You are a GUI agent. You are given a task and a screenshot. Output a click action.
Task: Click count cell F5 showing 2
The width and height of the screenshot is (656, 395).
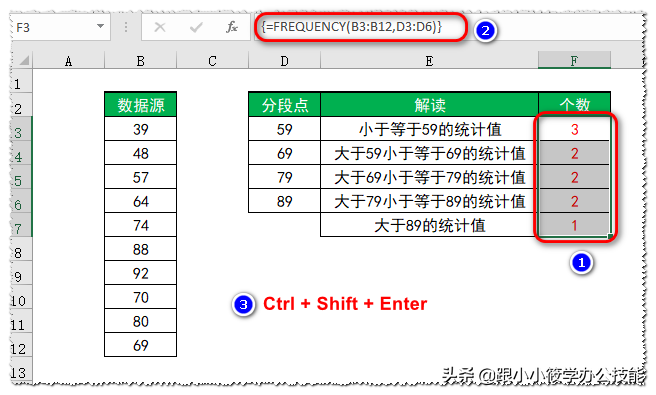pos(574,177)
